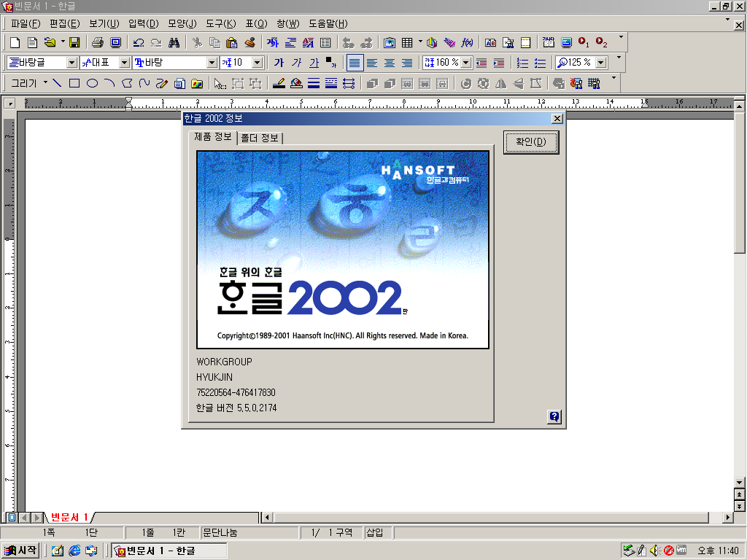Toggle italic 가 formatting
Viewport: 747px width, 560px height.
pyautogui.click(x=297, y=63)
